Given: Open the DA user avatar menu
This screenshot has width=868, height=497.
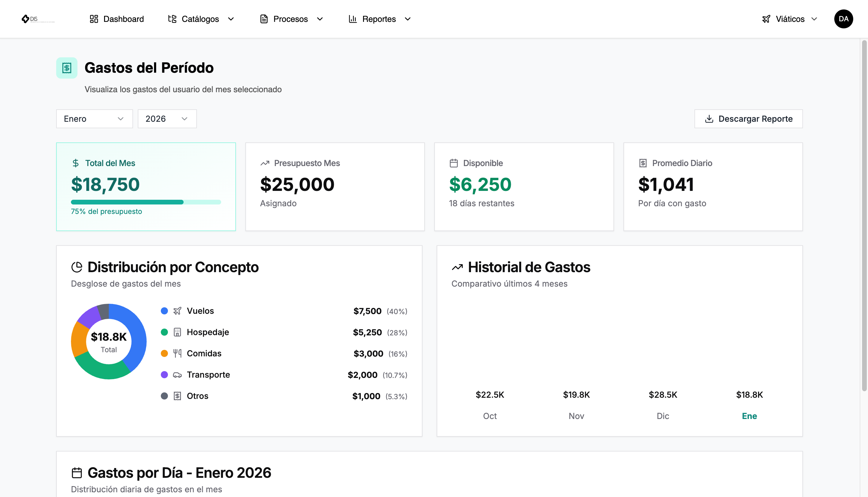Looking at the screenshot, I should 843,19.
